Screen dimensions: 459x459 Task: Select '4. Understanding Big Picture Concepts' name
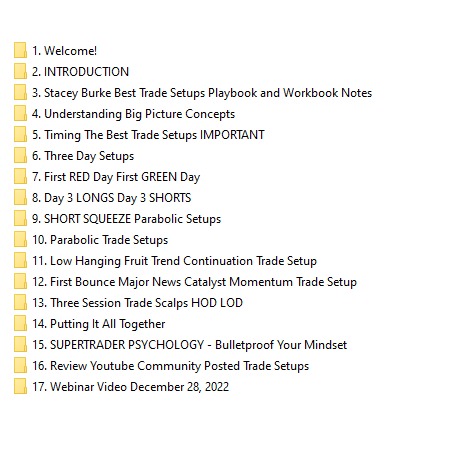(133, 114)
